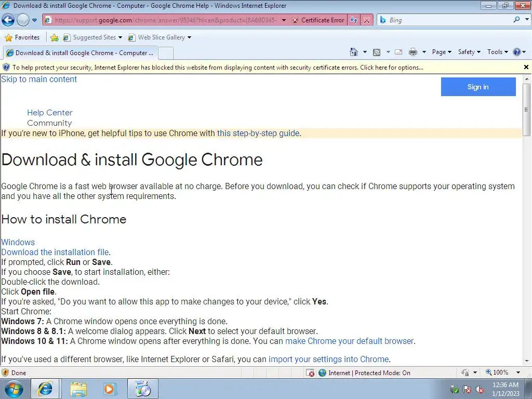Viewport: 532px width, 399px height.
Task: Open import your settings into Chrome link
Action: (x=328, y=360)
